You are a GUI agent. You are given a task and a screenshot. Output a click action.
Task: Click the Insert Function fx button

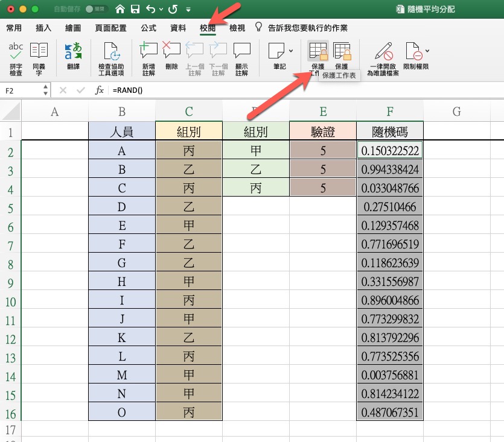(x=100, y=90)
